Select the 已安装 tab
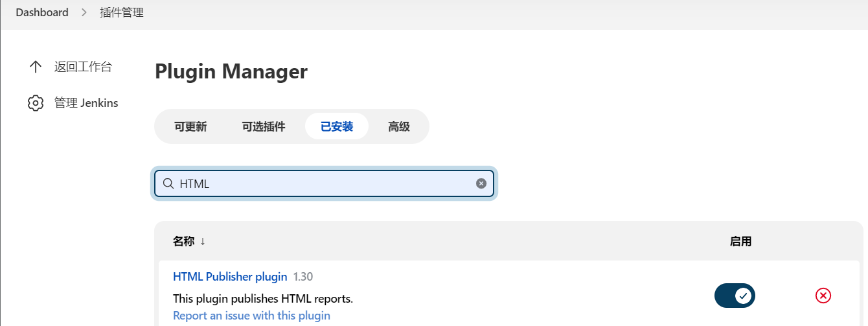 click(x=337, y=126)
